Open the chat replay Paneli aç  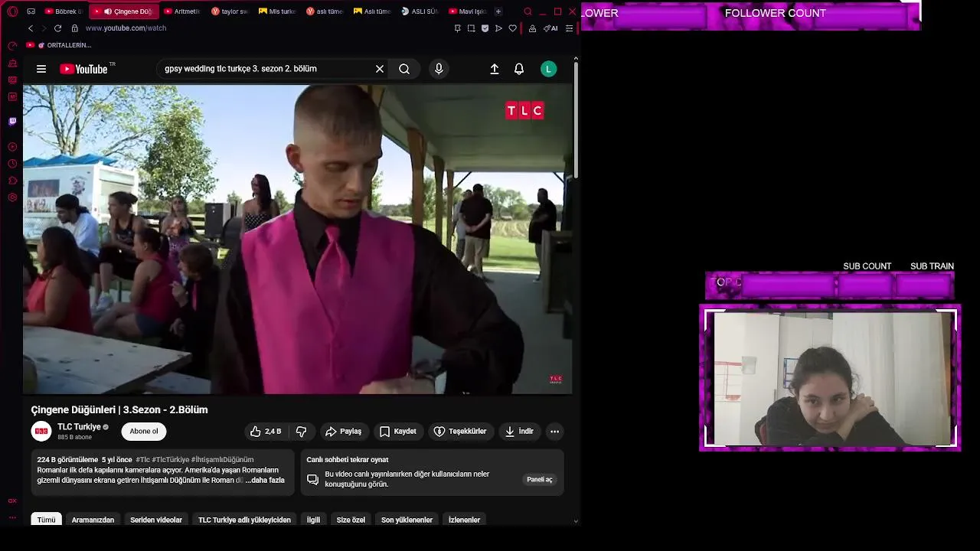point(540,480)
